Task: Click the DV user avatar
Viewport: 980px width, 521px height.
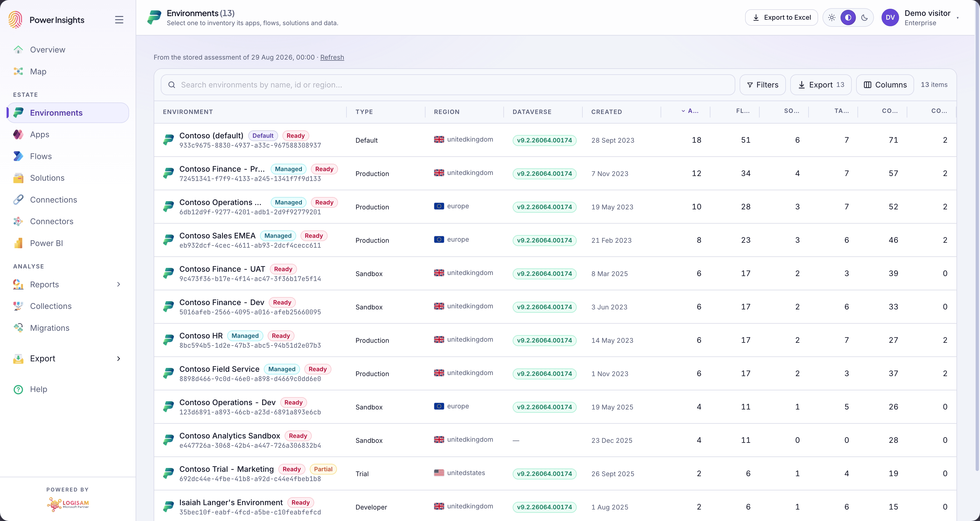Action: point(890,17)
